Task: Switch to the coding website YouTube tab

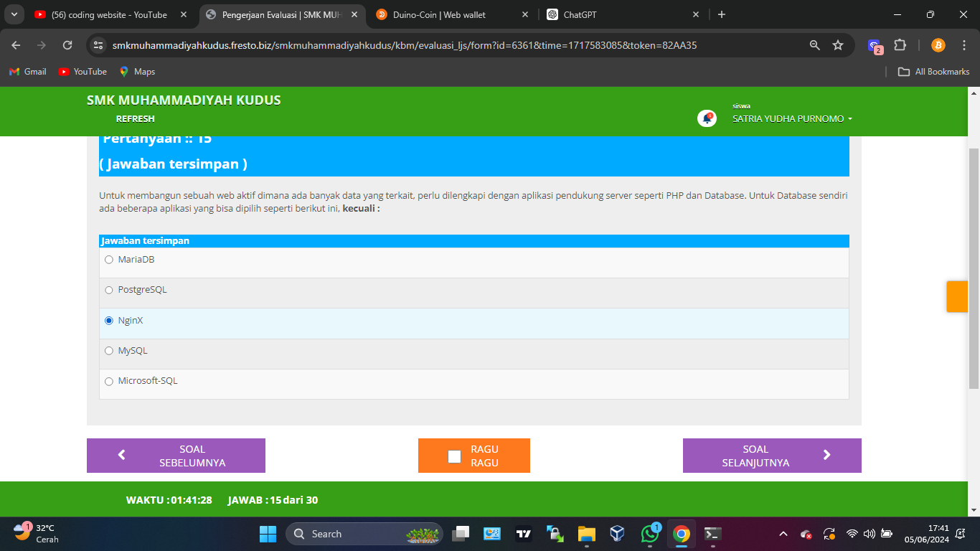Action: [x=109, y=14]
